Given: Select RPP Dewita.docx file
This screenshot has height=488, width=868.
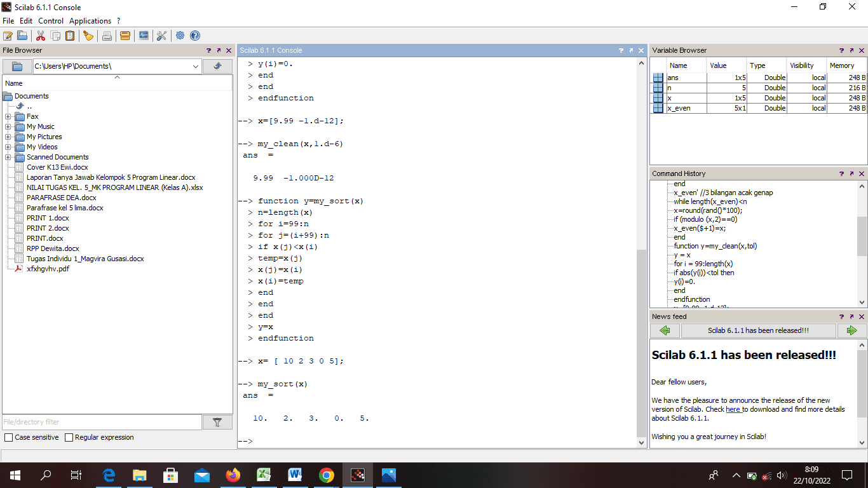Looking at the screenshot, I should pyautogui.click(x=53, y=249).
